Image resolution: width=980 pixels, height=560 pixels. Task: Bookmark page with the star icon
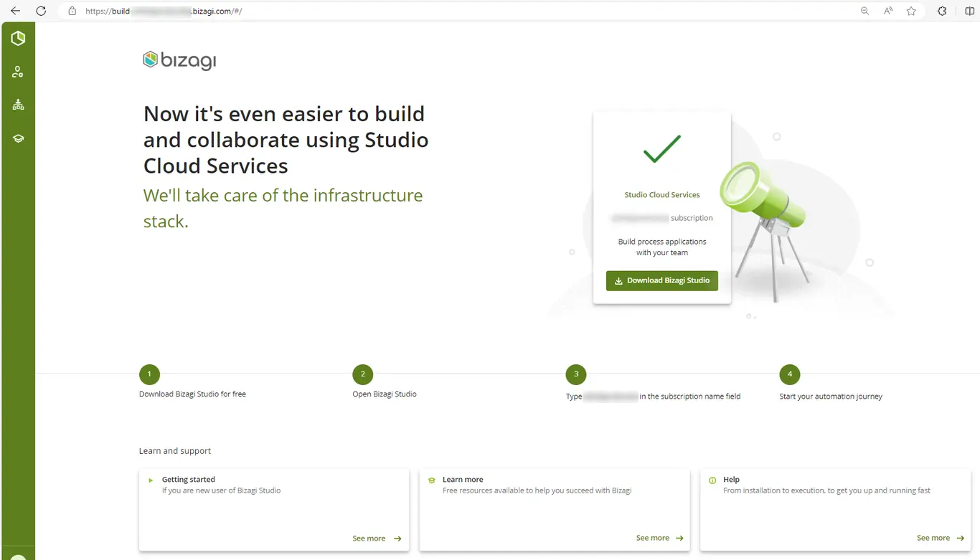pos(911,11)
